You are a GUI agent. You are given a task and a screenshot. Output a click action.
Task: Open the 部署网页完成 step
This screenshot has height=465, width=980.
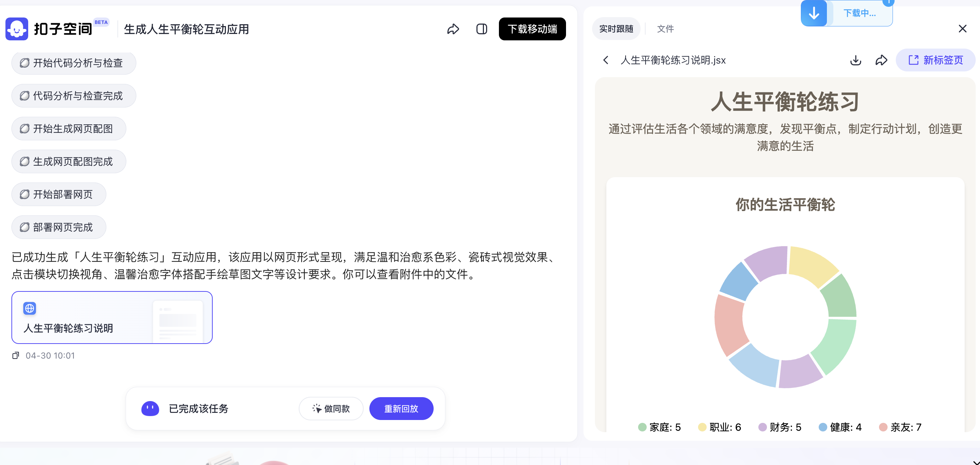click(59, 227)
